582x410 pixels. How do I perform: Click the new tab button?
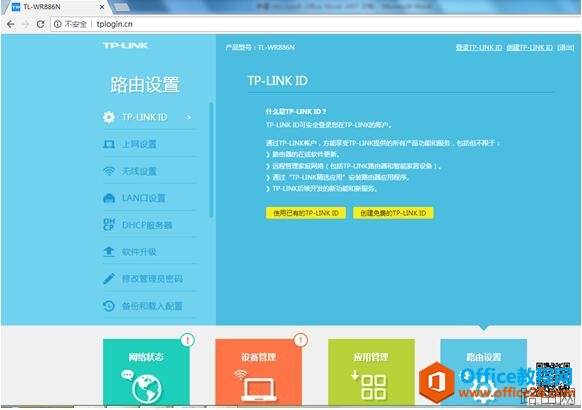tap(121, 7)
